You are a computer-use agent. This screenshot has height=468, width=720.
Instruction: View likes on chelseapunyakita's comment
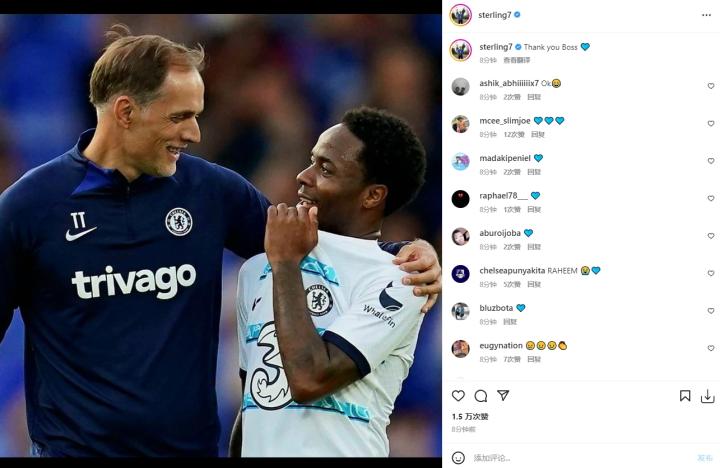pyautogui.click(x=512, y=284)
